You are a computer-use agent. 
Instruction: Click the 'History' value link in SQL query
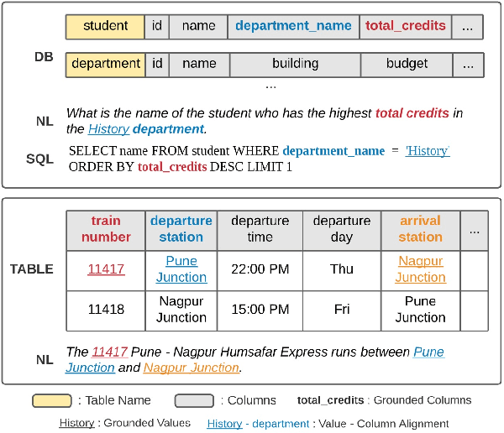[427, 151]
